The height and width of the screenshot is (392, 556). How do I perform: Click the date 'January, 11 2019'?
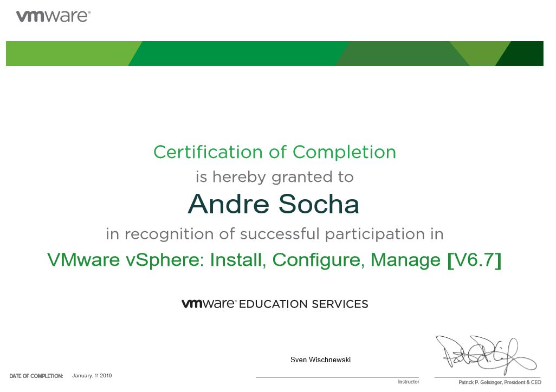[x=92, y=376]
